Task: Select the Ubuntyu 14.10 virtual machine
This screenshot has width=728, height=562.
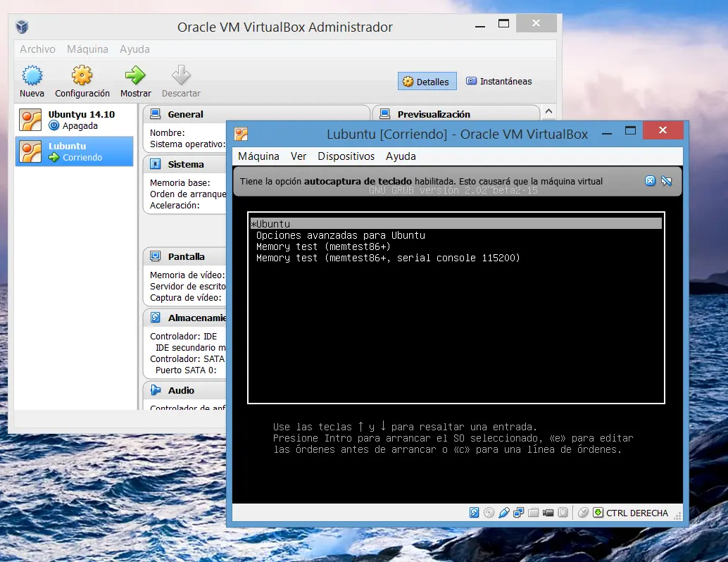Action: click(74, 120)
